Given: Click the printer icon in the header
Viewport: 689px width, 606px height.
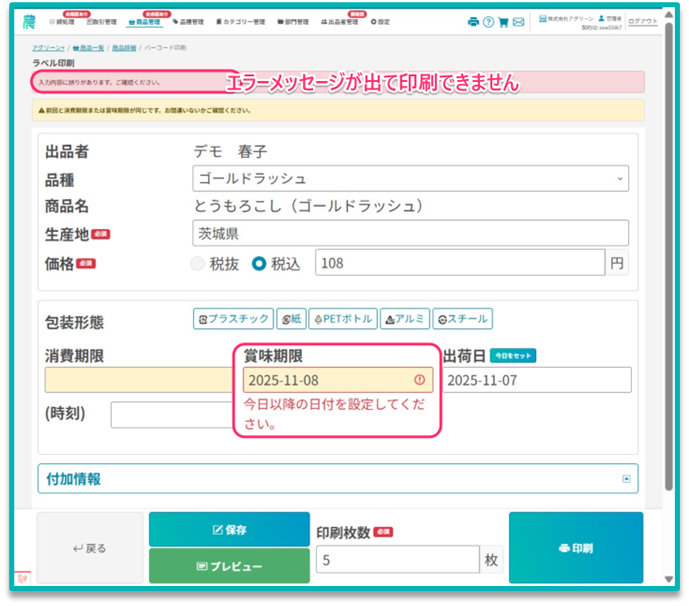Looking at the screenshot, I should (x=473, y=21).
